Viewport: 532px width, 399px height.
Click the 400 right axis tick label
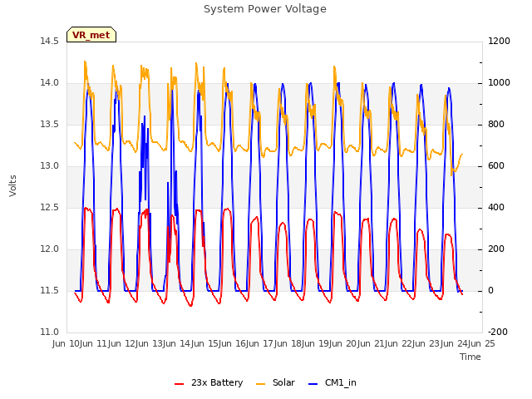(x=496, y=207)
